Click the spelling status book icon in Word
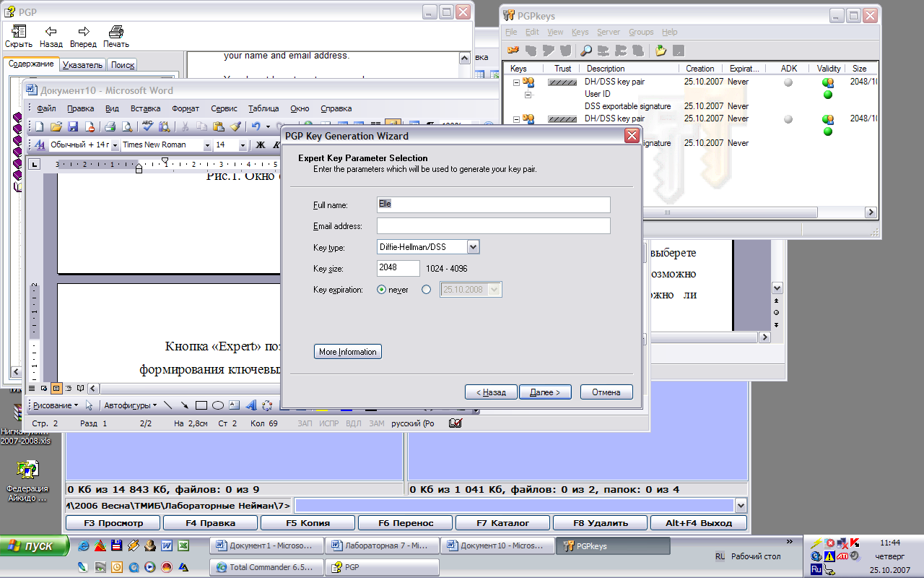The height and width of the screenshot is (578, 924). (x=455, y=423)
